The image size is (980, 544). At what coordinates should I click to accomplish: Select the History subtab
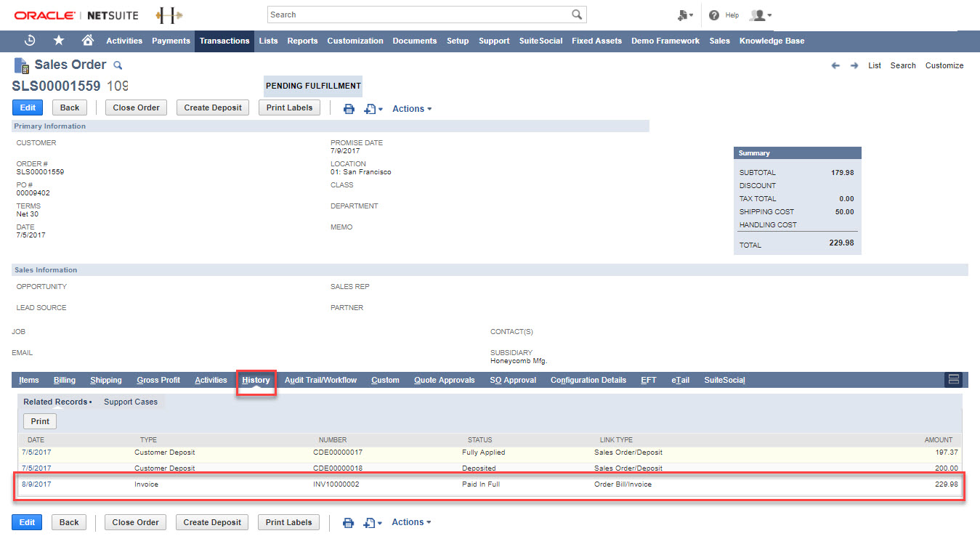coord(256,380)
